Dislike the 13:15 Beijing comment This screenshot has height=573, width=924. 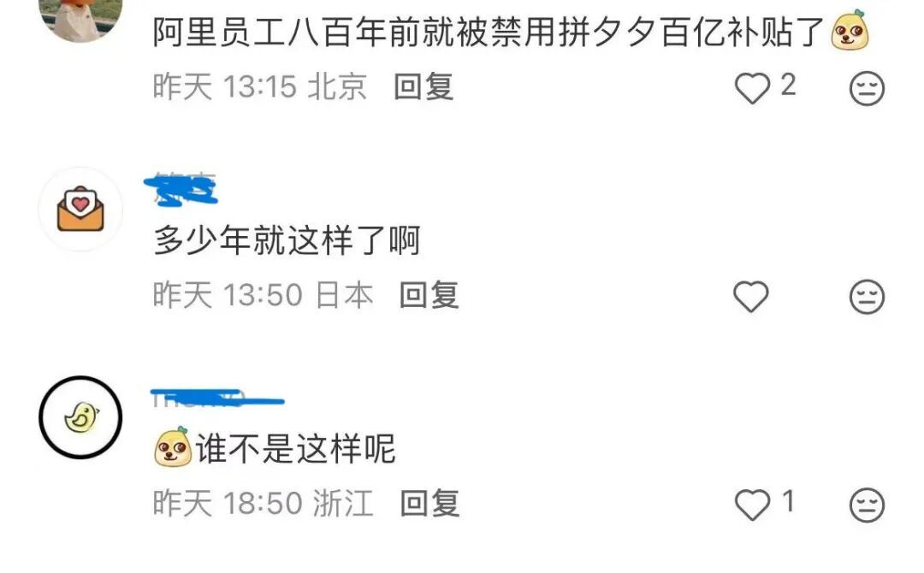867,88
